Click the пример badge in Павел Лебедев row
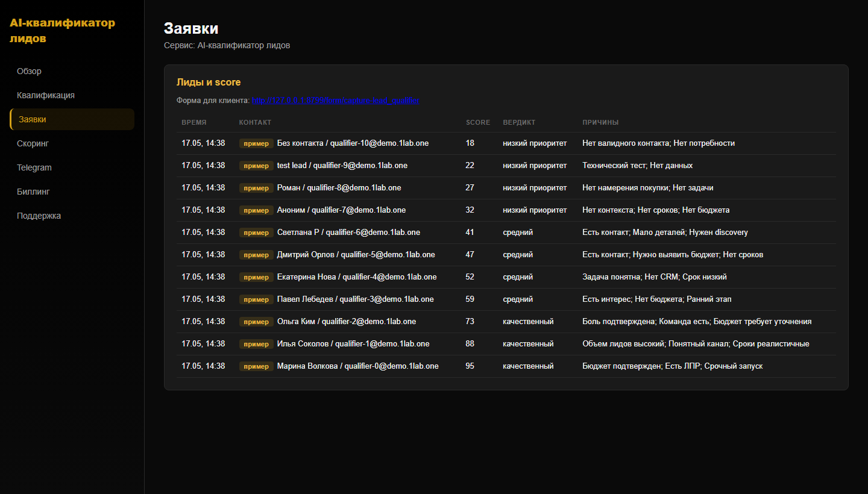 point(256,299)
